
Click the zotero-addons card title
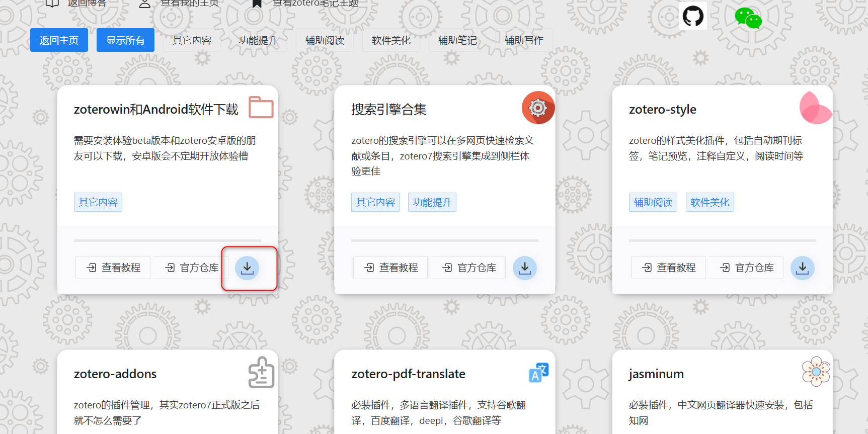pos(115,374)
